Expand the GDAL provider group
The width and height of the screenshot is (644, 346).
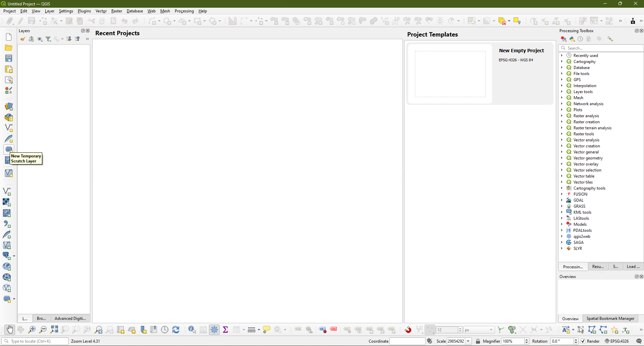(x=562, y=200)
